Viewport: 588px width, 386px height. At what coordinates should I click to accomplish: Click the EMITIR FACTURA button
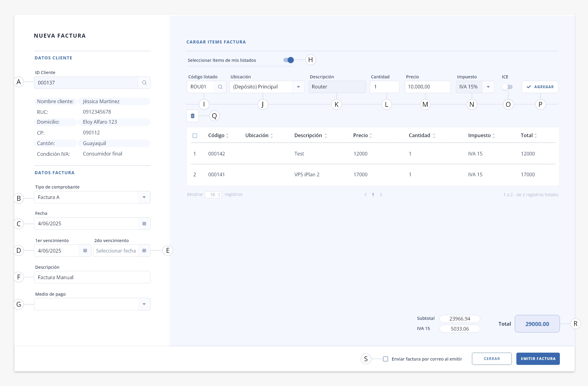[x=538, y=359]
